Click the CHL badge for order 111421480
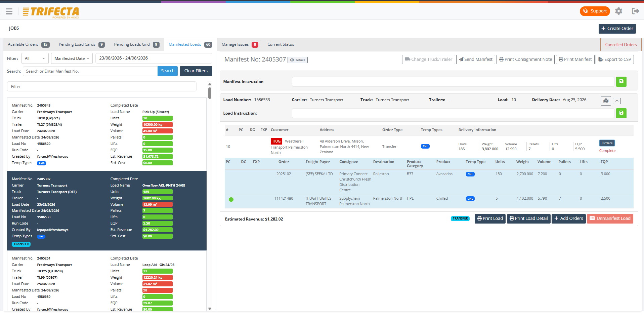This screenshot has height=318, width=644. click(470, 199)
